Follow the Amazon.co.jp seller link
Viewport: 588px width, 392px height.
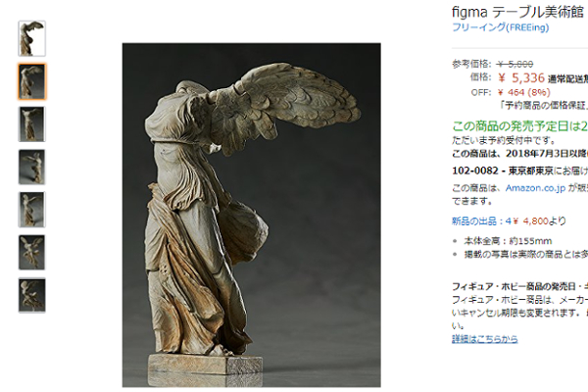click(535, 187)
